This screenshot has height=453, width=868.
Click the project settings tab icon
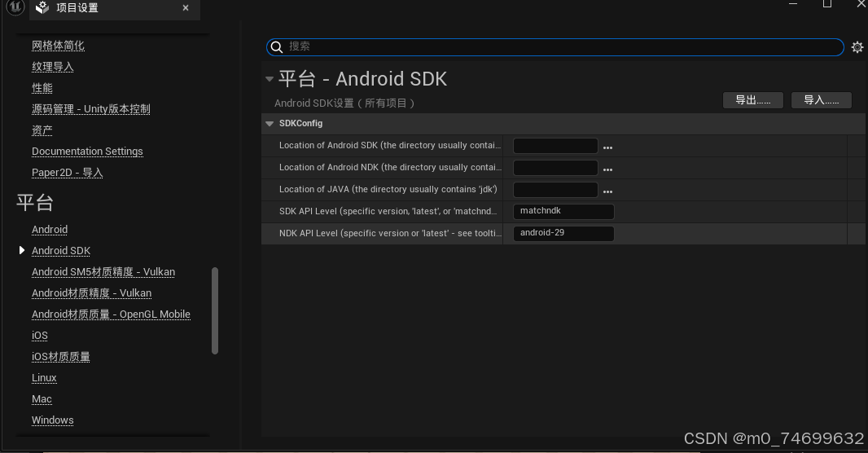coord(42,8)
